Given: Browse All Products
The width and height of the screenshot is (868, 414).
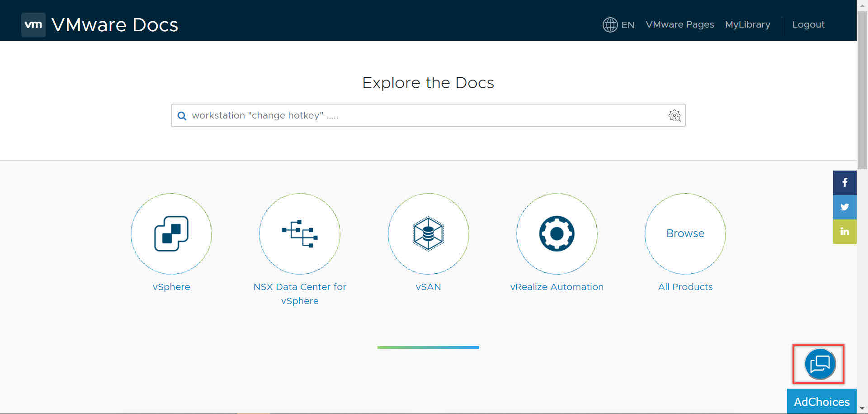Looking at the screenshot, I should (x=685, y=234).
